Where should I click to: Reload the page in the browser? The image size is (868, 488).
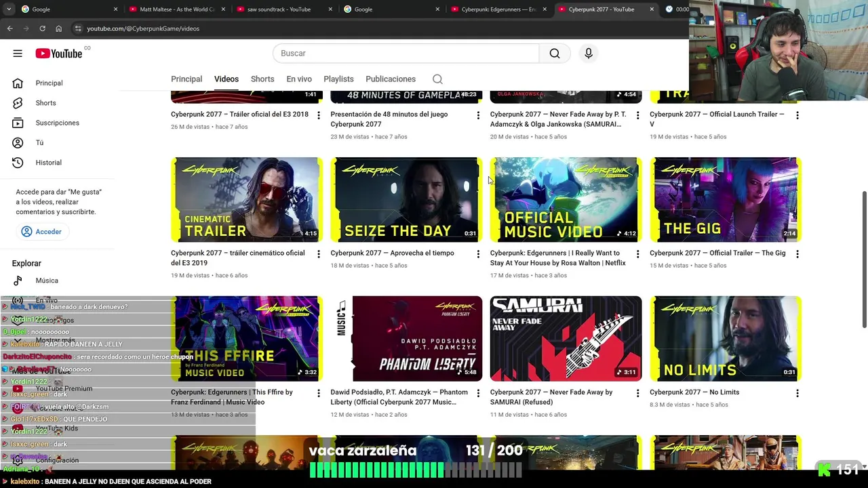(x=42, y=28)
